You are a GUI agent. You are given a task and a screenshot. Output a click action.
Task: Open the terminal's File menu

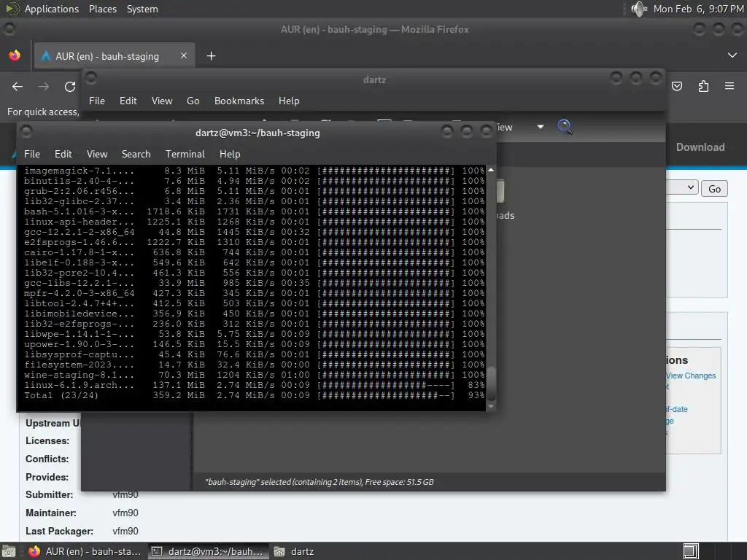pos(32,154)
